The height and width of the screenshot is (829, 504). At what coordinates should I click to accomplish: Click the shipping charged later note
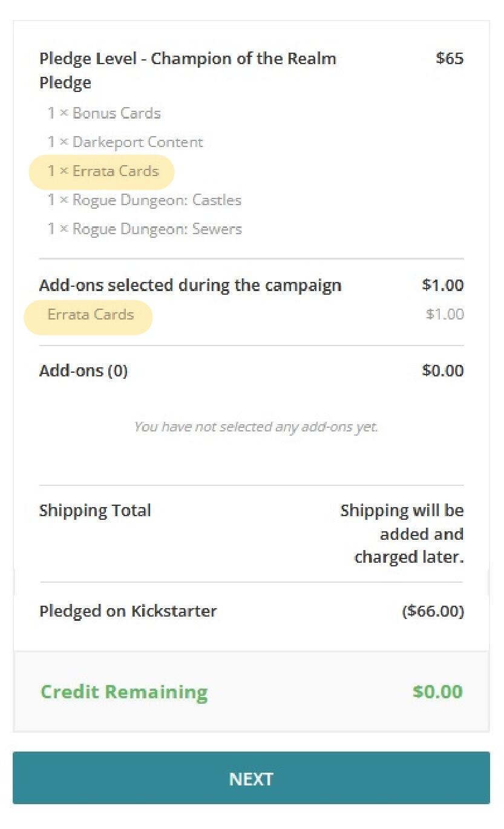tap(402, 534)
